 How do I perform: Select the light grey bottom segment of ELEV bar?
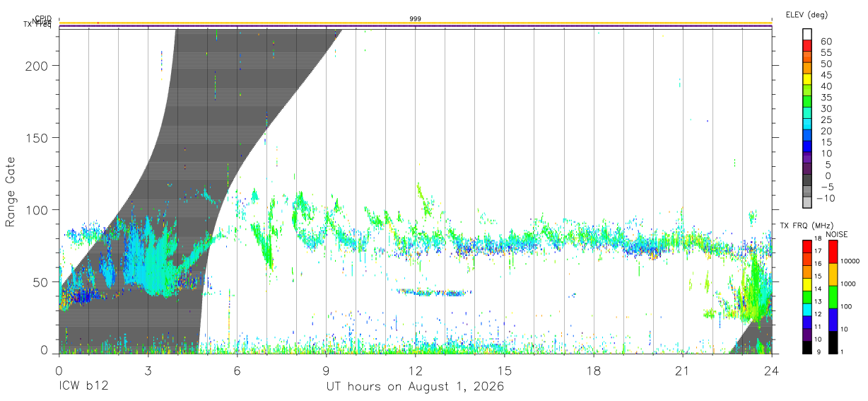pyautogui.click(x=809, y=202)
